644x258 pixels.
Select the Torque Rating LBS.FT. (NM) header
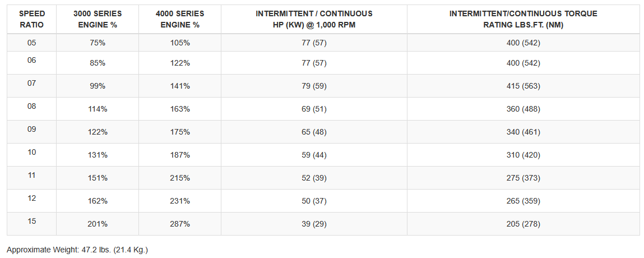click(523, 19)
